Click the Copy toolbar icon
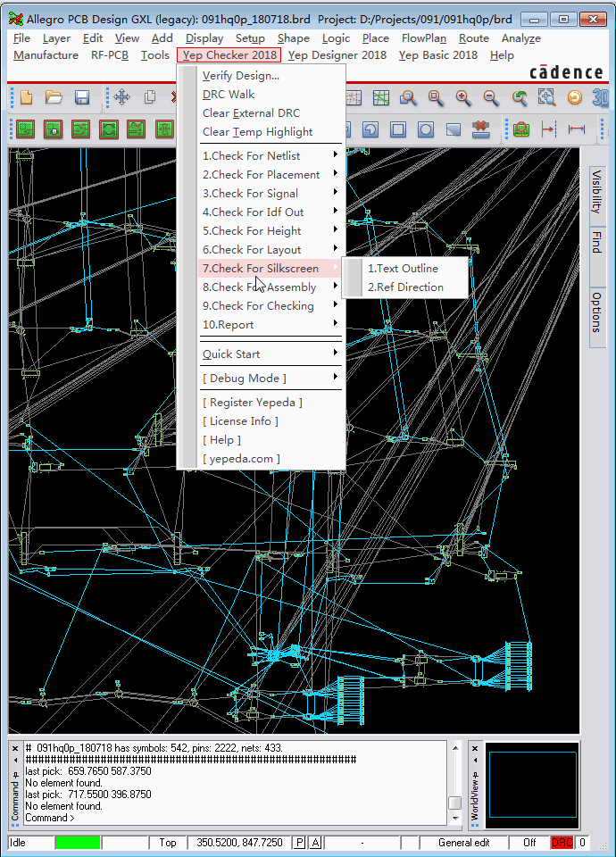The width and height of the screenshot is (616, 857). [x=150, y=98]
